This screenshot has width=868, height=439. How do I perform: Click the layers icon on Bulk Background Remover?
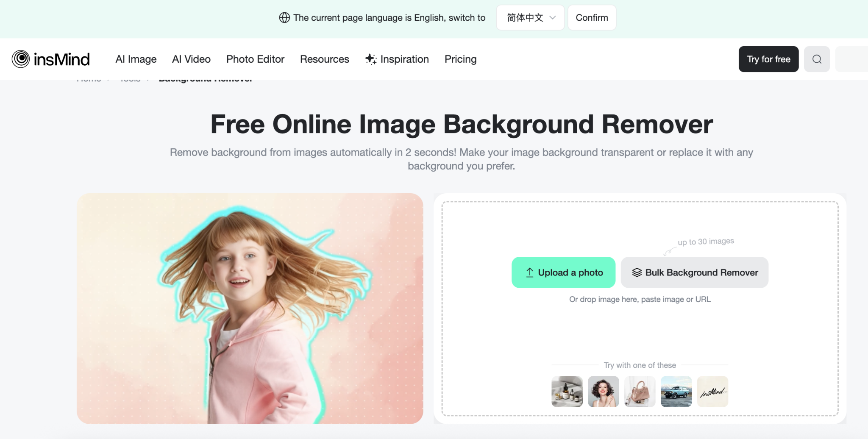(x=636, y=272)
